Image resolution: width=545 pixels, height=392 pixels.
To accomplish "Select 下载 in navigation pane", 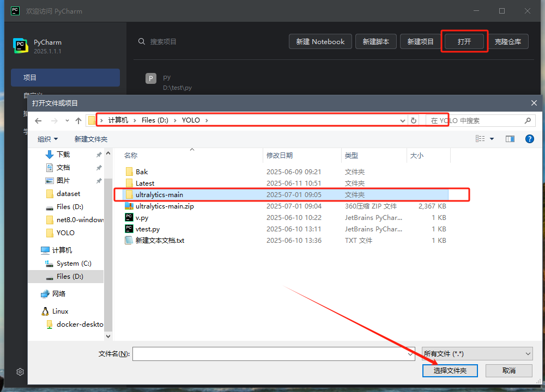I will tap(63, 155).
